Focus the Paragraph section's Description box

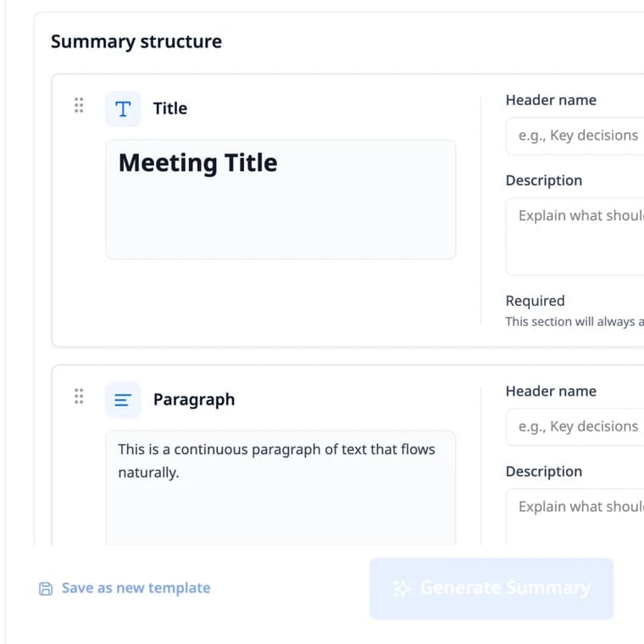575,518
